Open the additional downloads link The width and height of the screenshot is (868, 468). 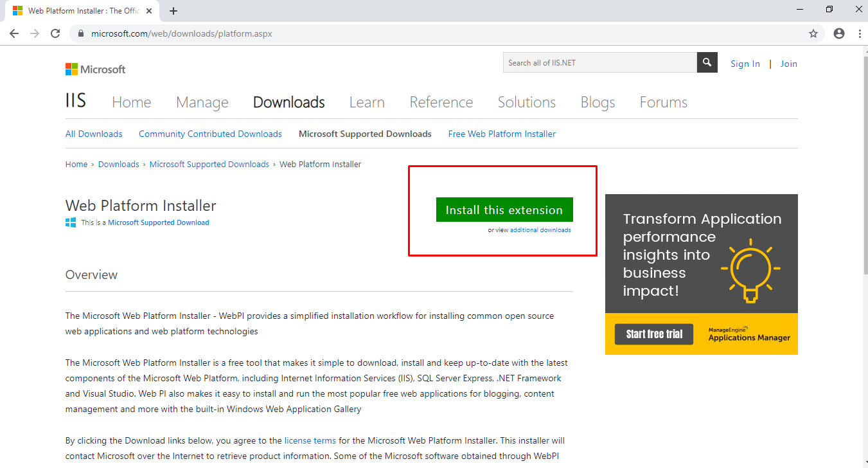pos(540,230)
